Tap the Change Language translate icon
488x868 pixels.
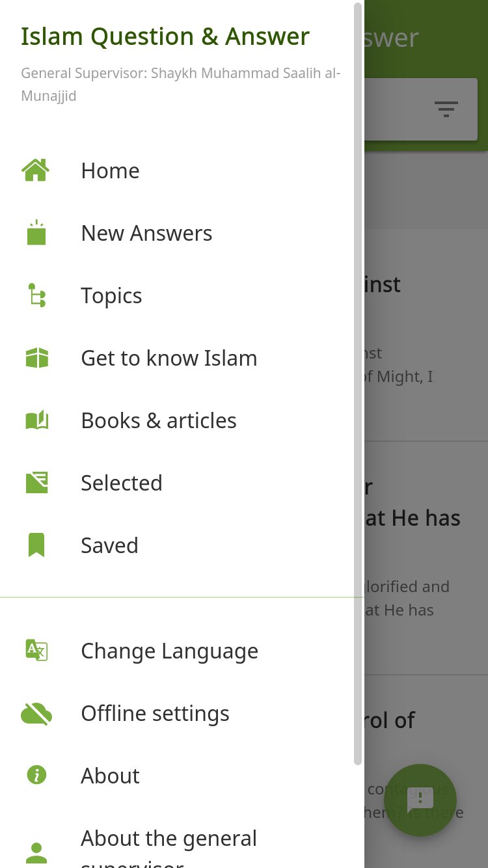pyautogui.click(x=36, y=651)
